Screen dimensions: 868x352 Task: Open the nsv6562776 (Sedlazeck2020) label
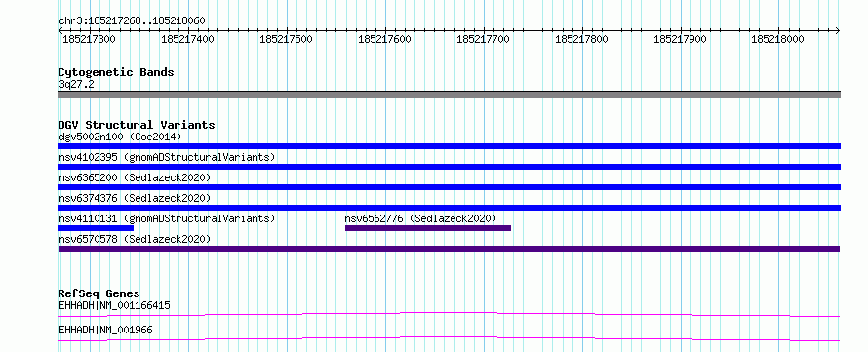click(420, 218)
